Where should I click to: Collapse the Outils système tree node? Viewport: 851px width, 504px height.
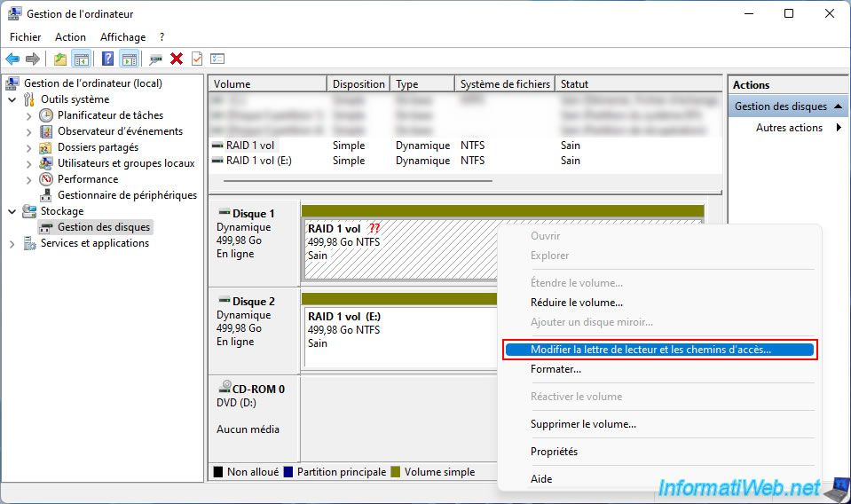pos(12,99)
